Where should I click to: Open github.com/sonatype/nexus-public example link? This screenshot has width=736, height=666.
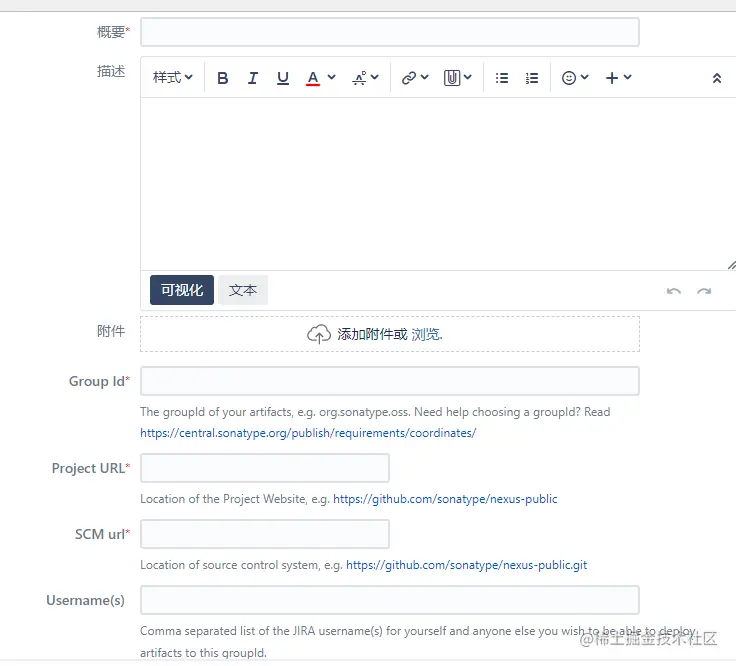pyautogui.click(x=445, y=499)
